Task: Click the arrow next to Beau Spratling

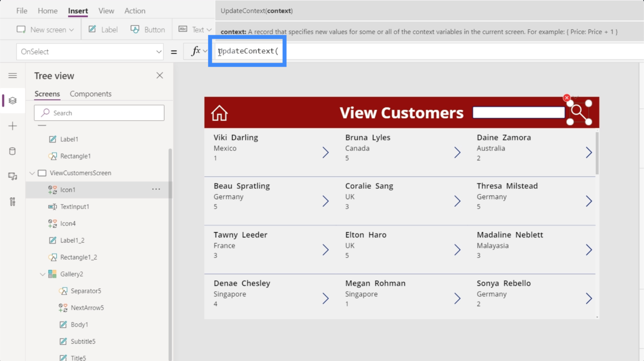Action: click(x=325, y=201)
